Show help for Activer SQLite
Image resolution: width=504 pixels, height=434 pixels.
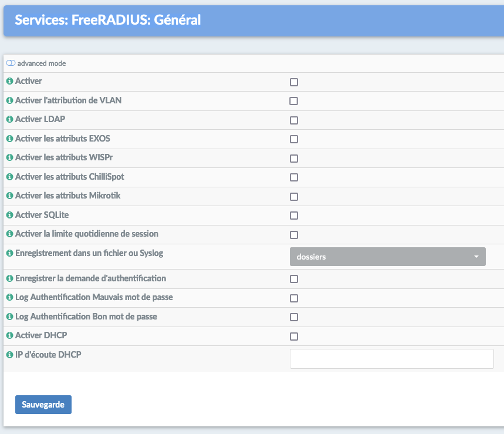[9, 214]
